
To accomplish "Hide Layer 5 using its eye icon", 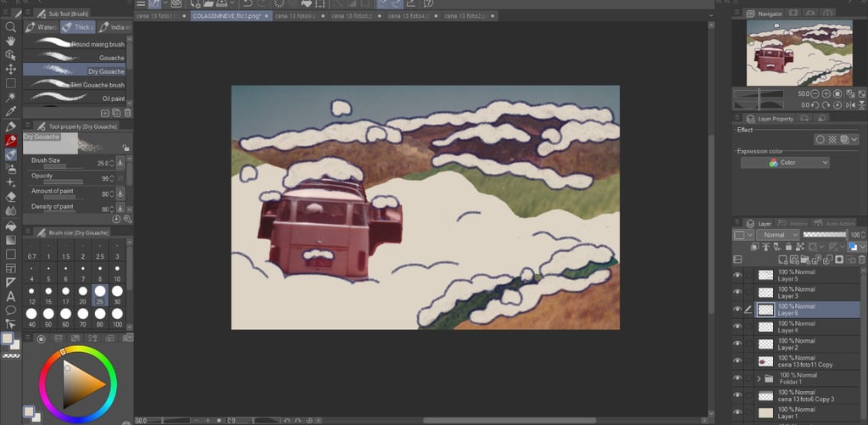I will click(737, 275).
